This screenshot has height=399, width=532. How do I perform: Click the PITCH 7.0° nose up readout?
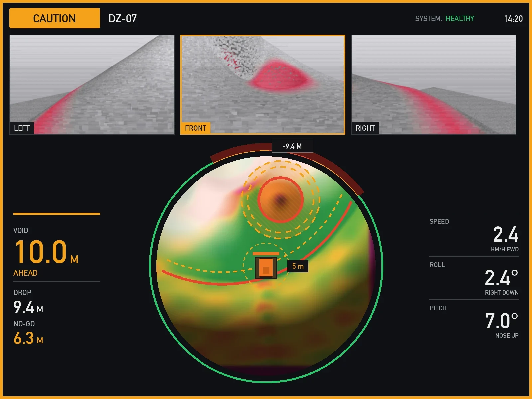click(474, 322)
